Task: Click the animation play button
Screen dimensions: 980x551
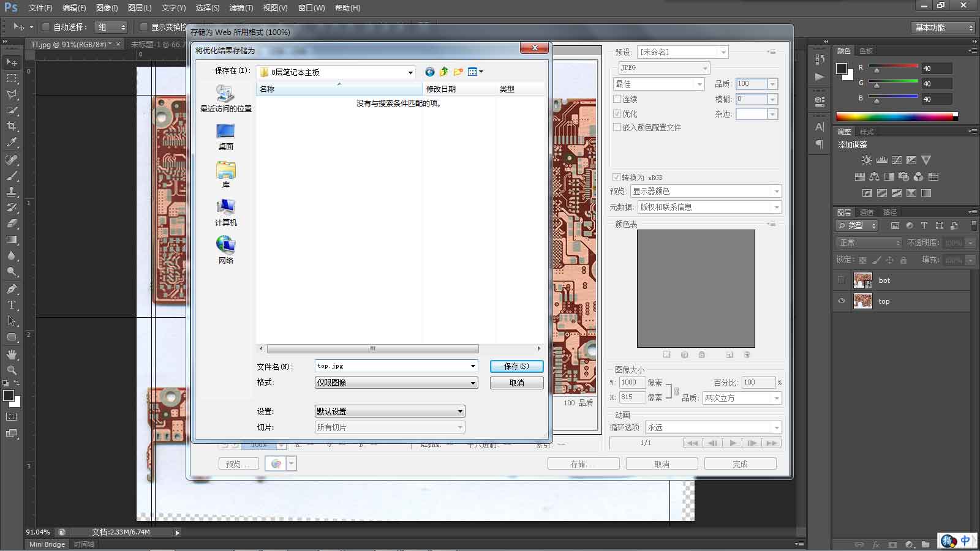Action: coord(733,443)
